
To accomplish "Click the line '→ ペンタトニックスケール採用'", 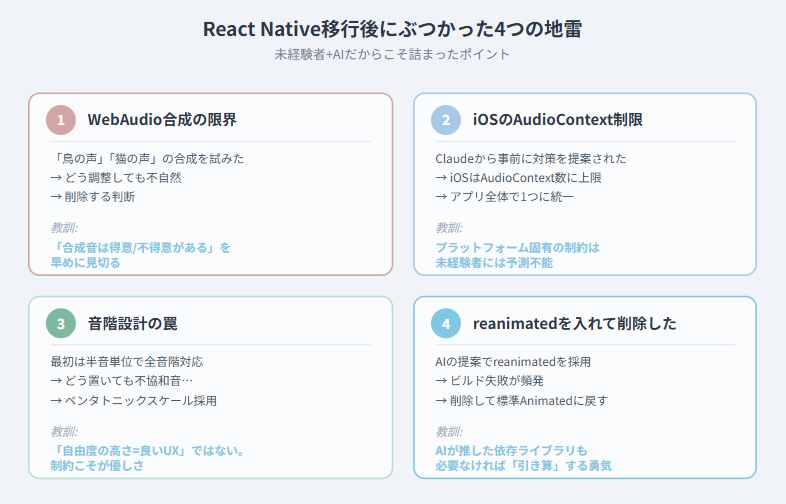I will tap(133, 401).
